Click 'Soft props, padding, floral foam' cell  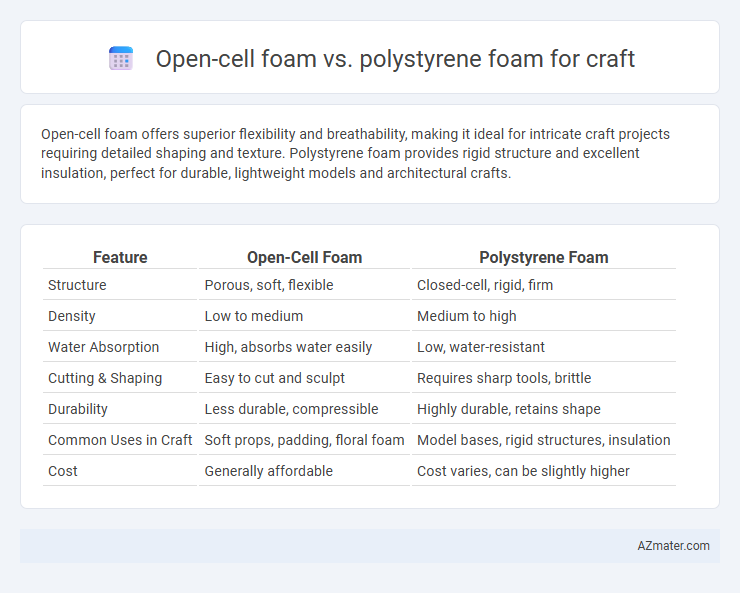304,440
